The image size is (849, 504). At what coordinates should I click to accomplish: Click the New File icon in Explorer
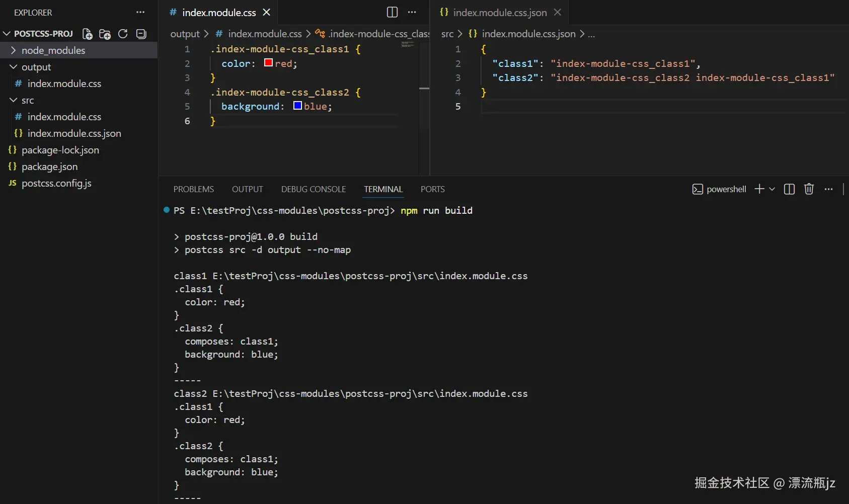pyautogui.click(x=87, y=34)
